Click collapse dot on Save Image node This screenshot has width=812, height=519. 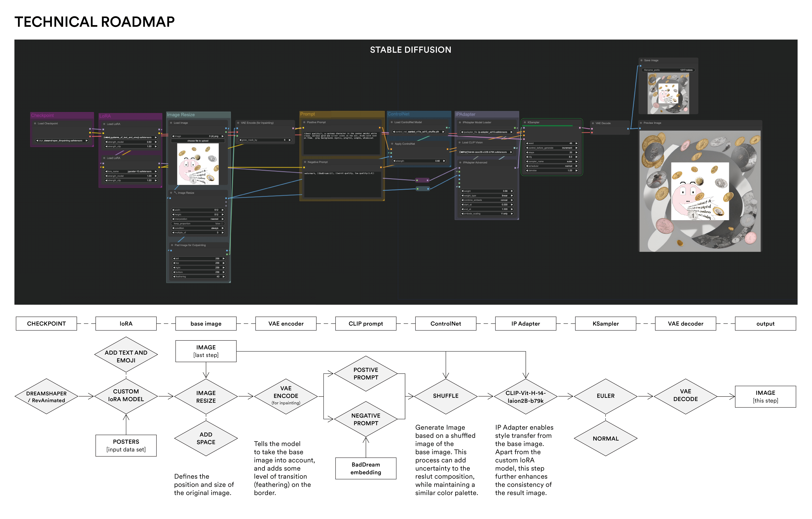click(x=641, y=60)
